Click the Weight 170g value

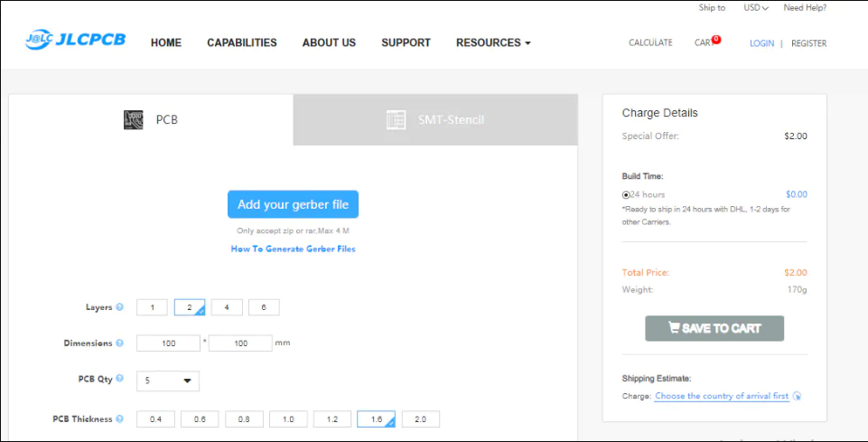click(x=798, y=289)
